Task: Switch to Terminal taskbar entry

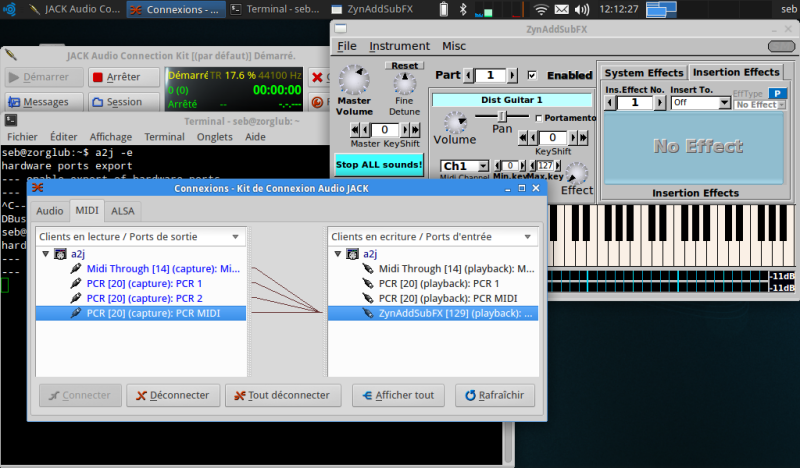Action: coord(275,9)
